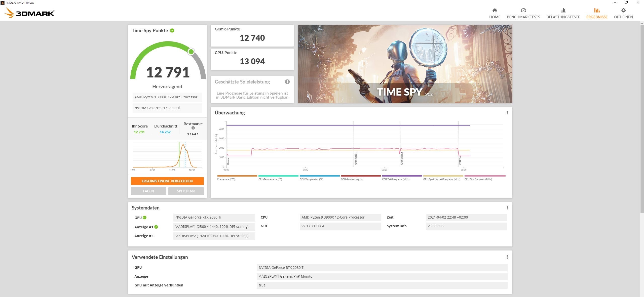Open the Home icon in navigation
This screenshot has width=644, height=297.
[x=495, y=11]
